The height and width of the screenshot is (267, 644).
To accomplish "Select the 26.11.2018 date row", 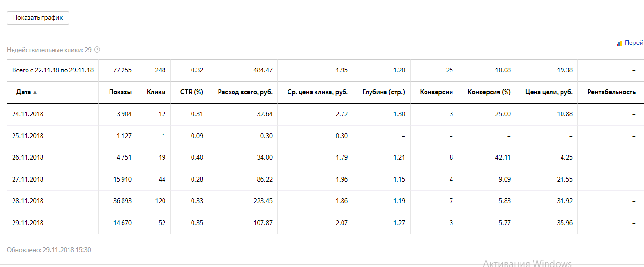I will pyautogui.click(x=28, y=158).
